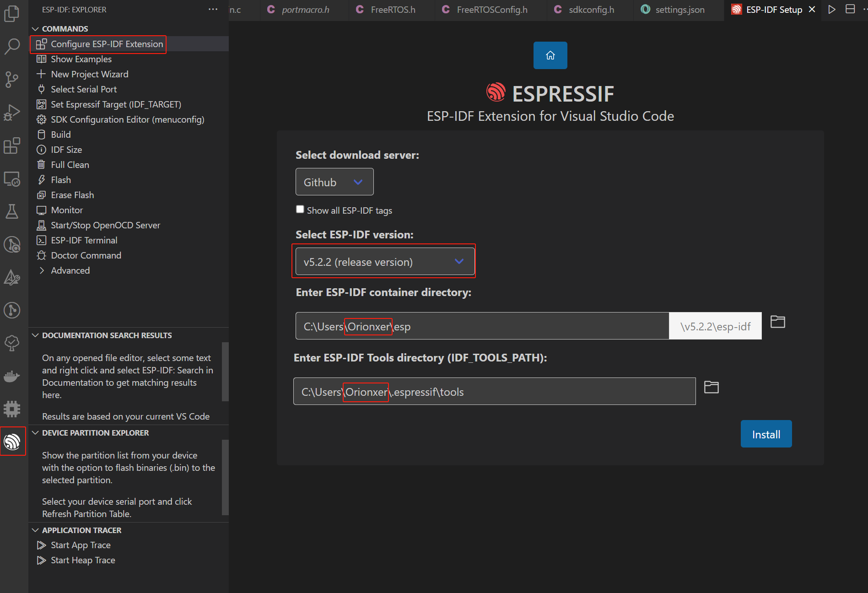Click Configure ESP-IDF Extension command
Screen dimensions: 868x593
coord(129,44)
